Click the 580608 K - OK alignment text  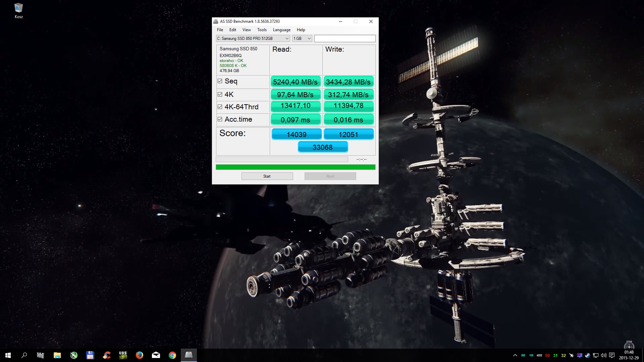click(233, 66)
